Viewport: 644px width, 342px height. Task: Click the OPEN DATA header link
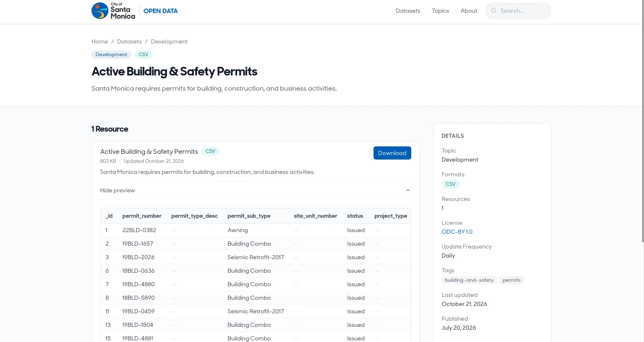(x=160, y=11)
